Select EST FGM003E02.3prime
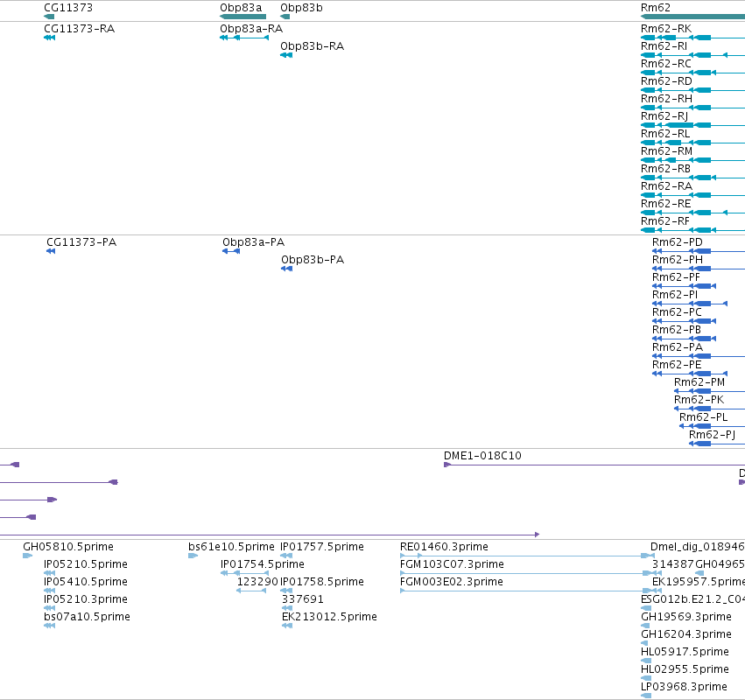This screenshot has width=745, height=700. pyautogui.click(x=452, y=582)
